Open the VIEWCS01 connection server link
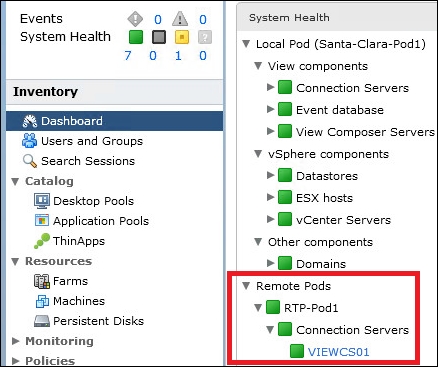Viewport: 438px width, 367px height. pos(339,352)
